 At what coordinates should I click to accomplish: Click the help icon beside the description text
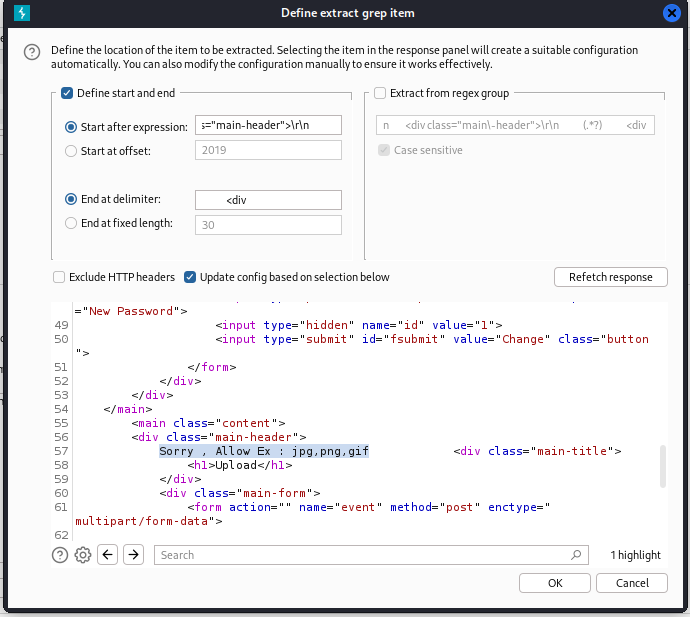tap(31, 53)
